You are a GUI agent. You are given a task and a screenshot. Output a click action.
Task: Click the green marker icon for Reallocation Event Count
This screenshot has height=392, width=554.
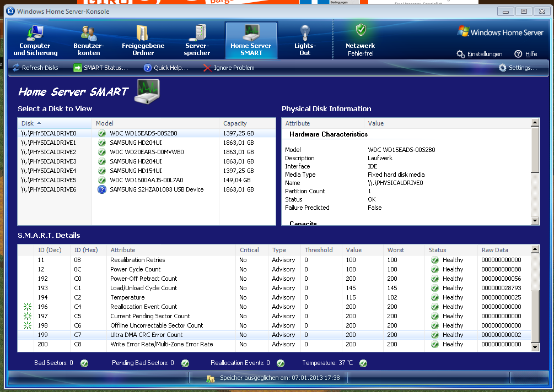tap(27, 307)
